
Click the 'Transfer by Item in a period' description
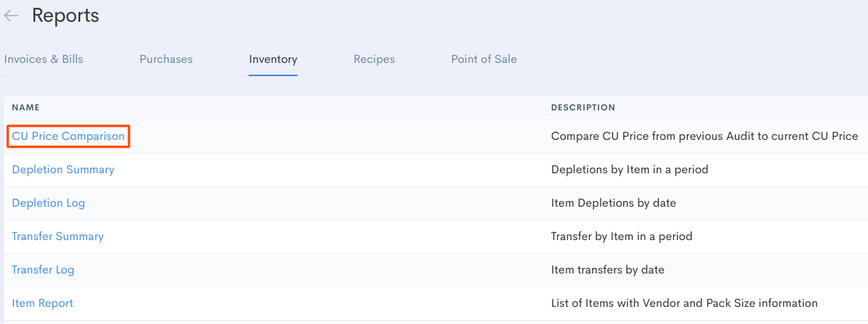[x=622, y=236]
